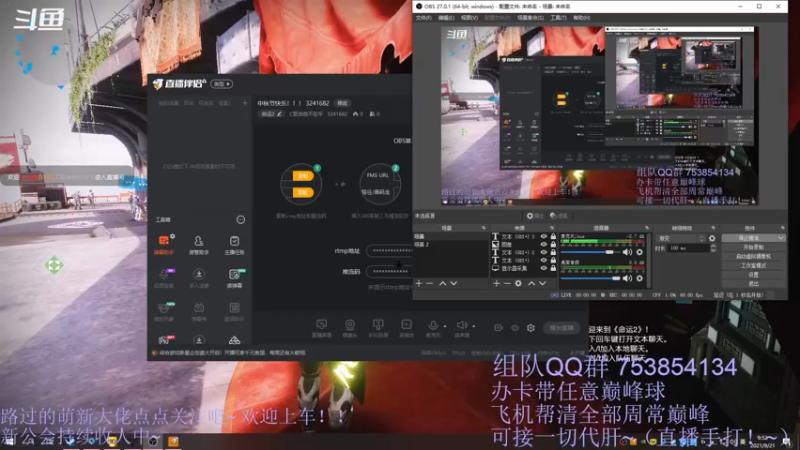Open the 主播任务 tool icon
800x450 pixels.
point(234,244)
